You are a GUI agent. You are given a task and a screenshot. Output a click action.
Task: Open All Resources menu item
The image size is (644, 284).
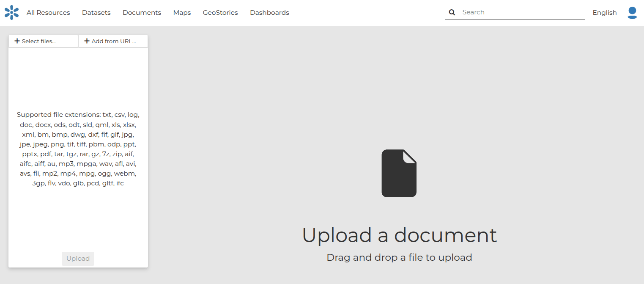tap(48, 13)
